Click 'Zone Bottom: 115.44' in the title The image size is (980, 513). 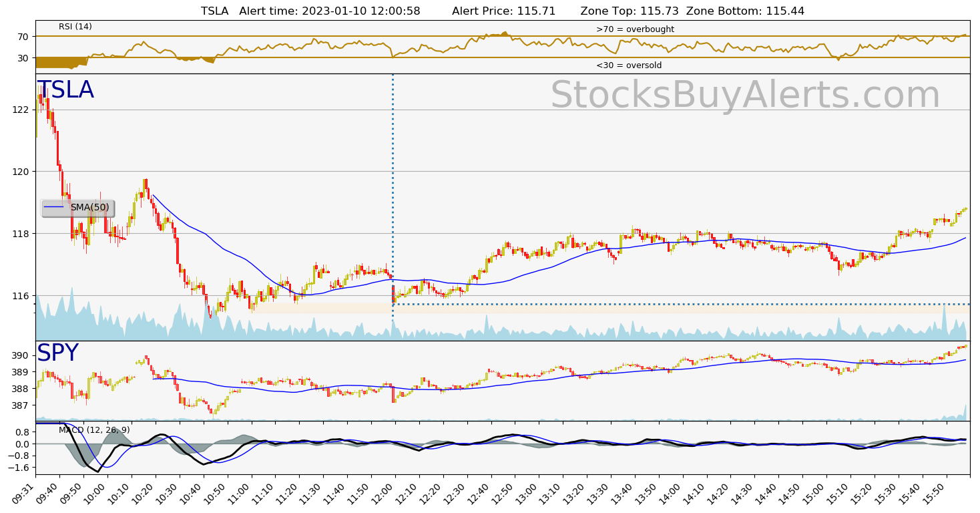[745, 11]
